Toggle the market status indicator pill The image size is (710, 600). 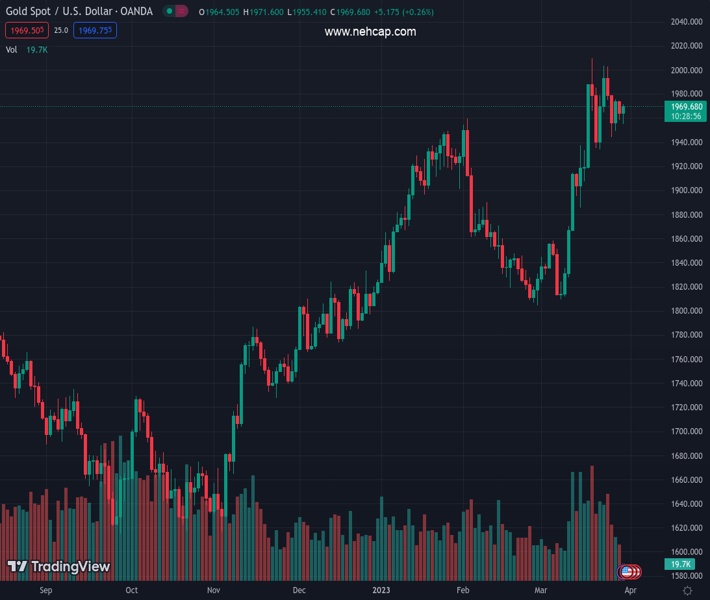(x=176, y=12)
